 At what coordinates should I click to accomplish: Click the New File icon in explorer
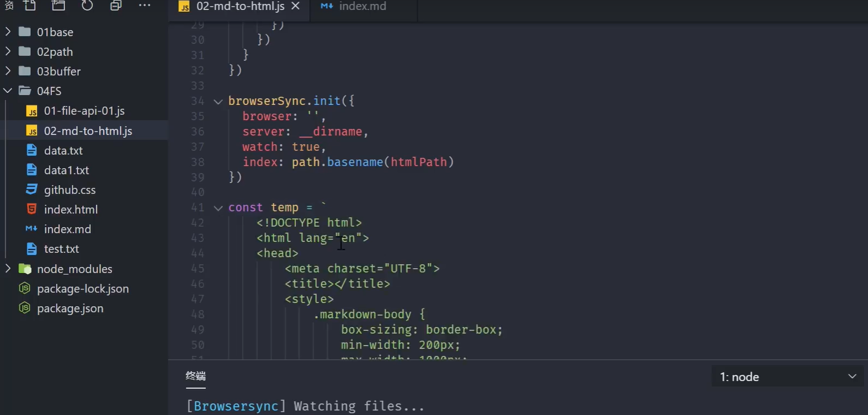pyautogui.click(x=30, y=6)
